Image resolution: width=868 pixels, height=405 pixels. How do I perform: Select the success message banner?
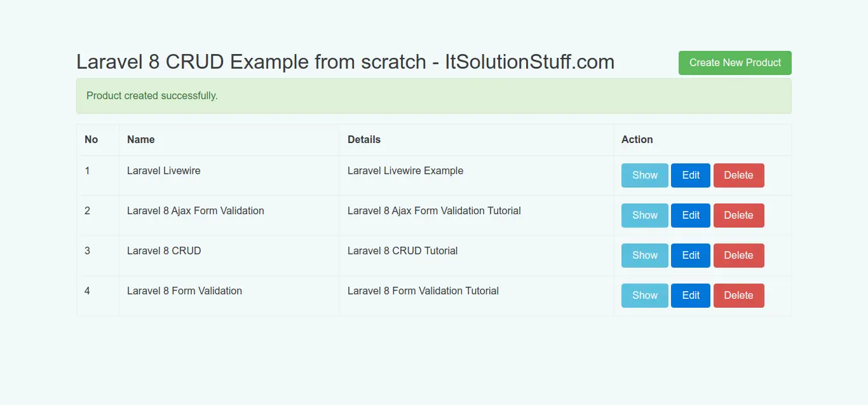pos(434,95)
